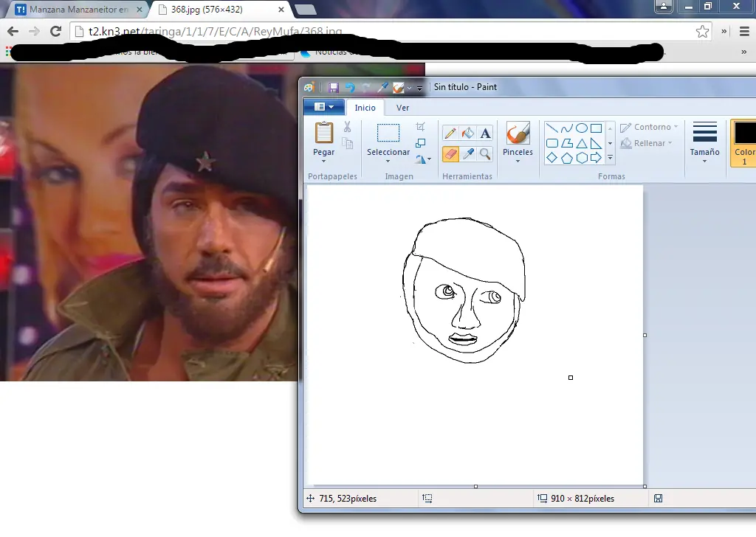The height and width of the screenshot is (537, 756).
Task: Open the Rotate or flip dropdown
Action: [x=423, y=159]
